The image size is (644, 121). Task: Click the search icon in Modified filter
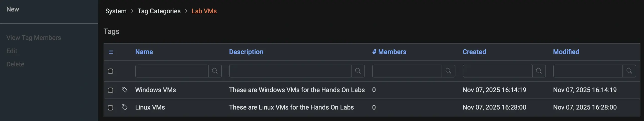point(629,71)
